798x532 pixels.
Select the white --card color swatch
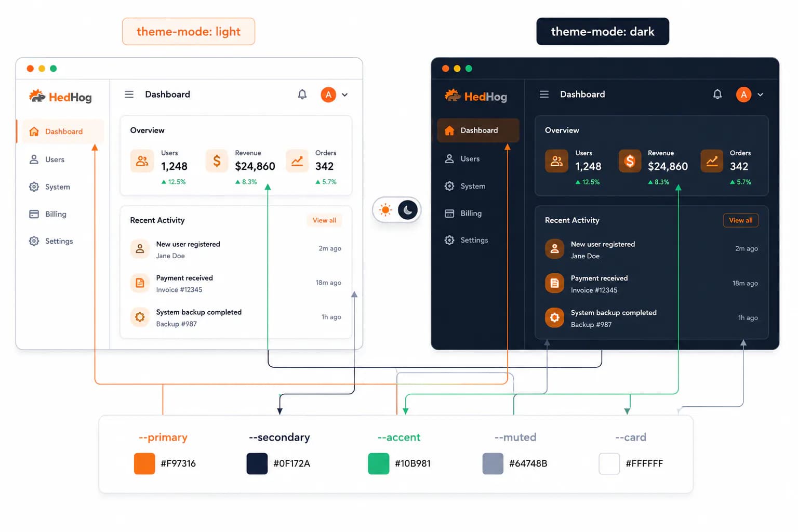(609, 463)
